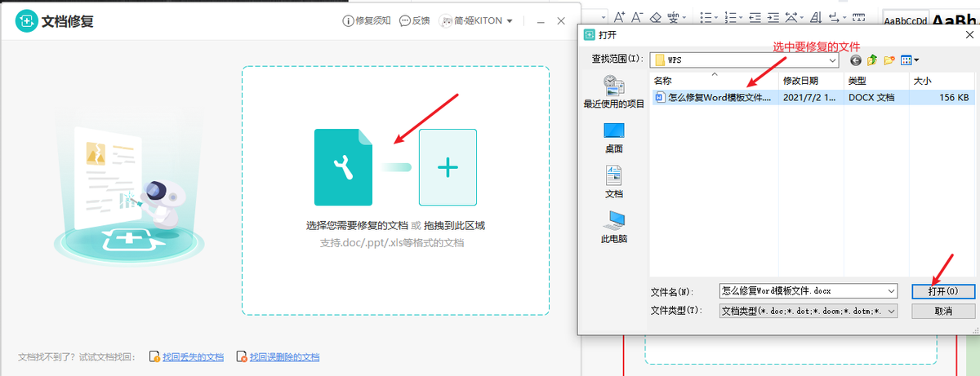
Task: Click the phonetic guide 變 icon in WPS
Action: 673,16
